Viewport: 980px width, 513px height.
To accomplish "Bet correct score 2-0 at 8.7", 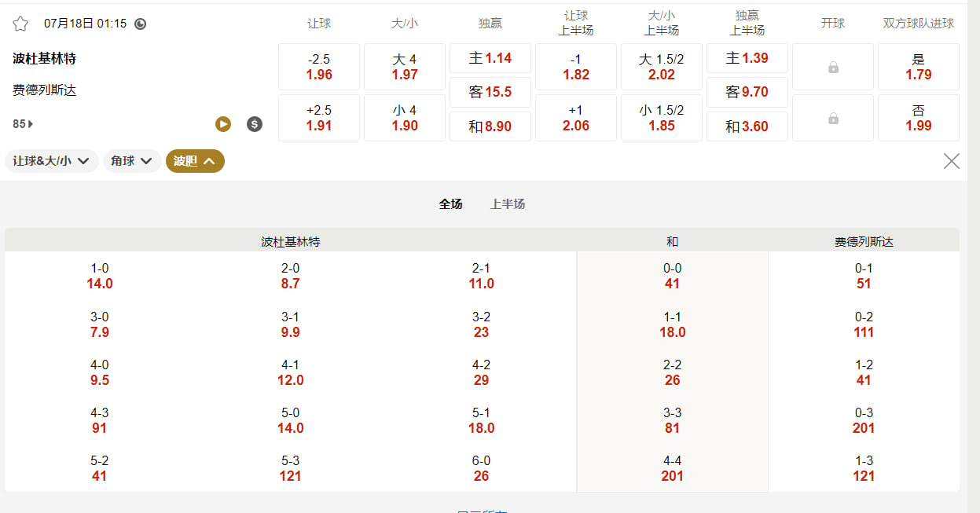I will 290,276.
